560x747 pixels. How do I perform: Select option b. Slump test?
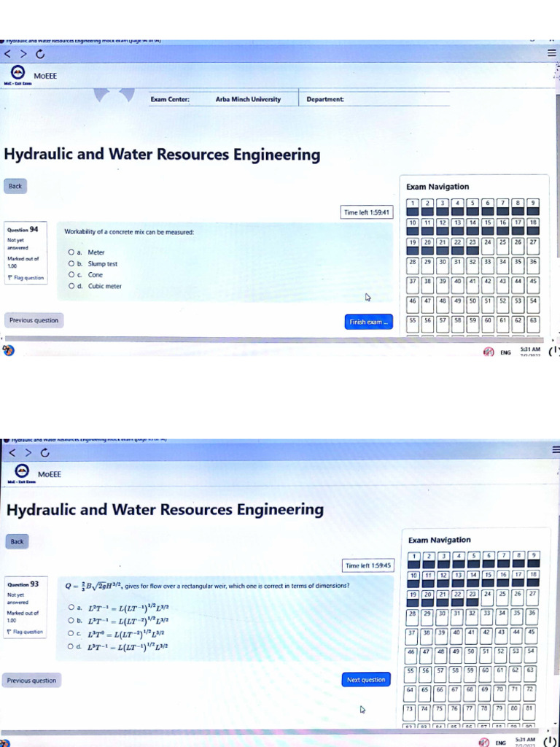[x=71, y=264]
